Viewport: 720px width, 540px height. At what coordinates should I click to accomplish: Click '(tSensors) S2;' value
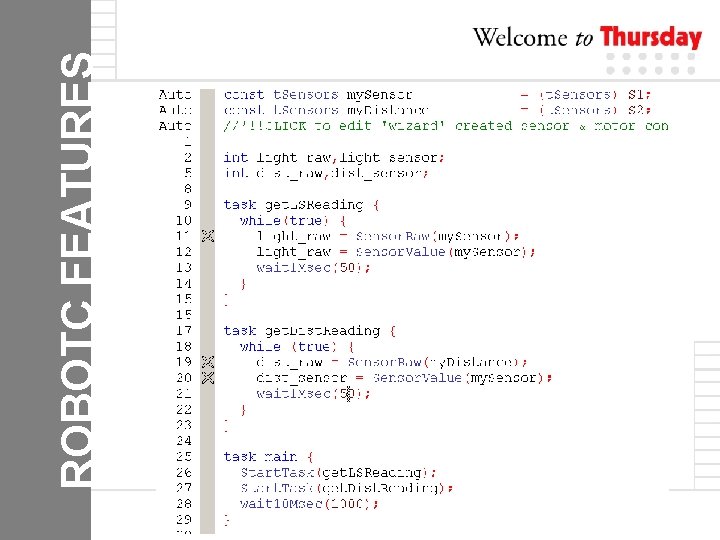click(595, 110)
